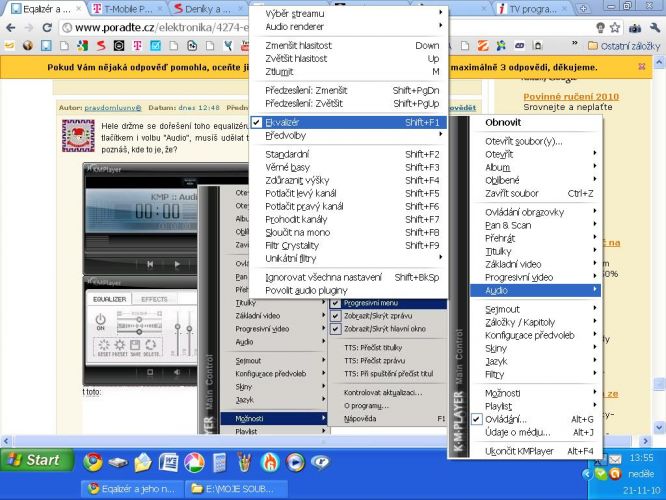Open the speech bubble quick launch icon
666x500 pixels.
click(x=321, y=462)
